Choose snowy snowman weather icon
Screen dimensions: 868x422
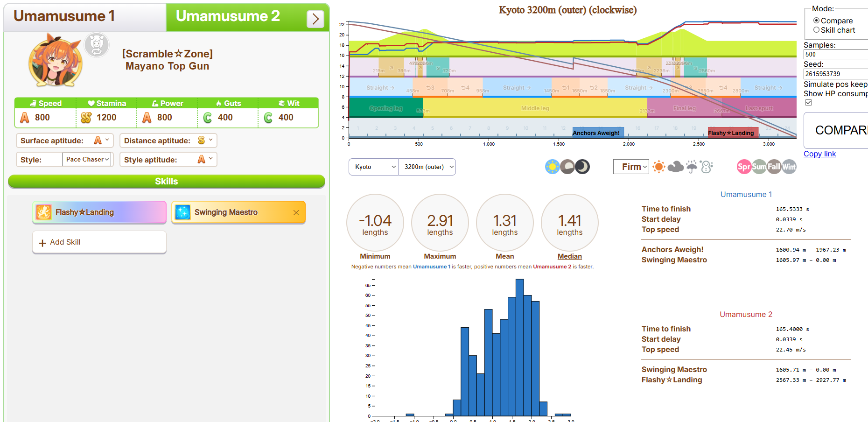pyautogui.click(x=707, y=167)
